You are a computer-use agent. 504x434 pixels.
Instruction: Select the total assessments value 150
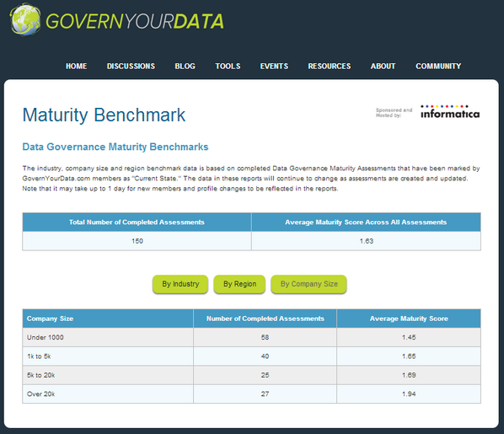point(137,241)
